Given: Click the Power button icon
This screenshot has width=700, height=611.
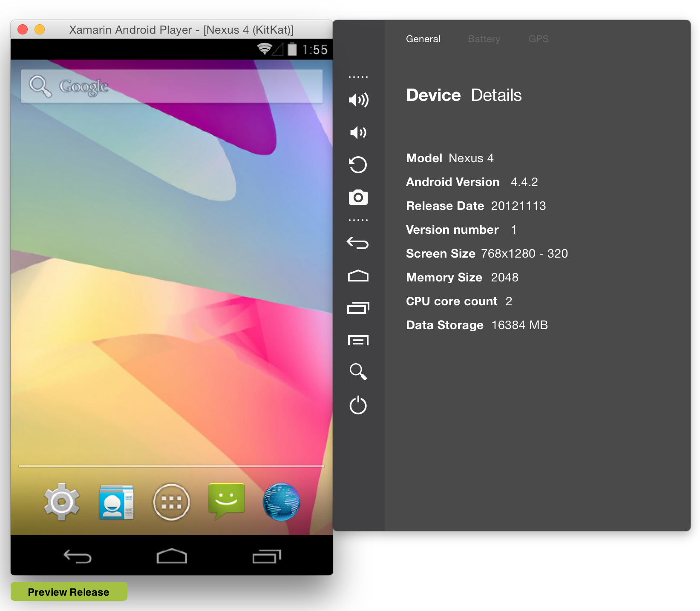Looking at the screenshot, I should pyautogui.click(x=358, y=405).
